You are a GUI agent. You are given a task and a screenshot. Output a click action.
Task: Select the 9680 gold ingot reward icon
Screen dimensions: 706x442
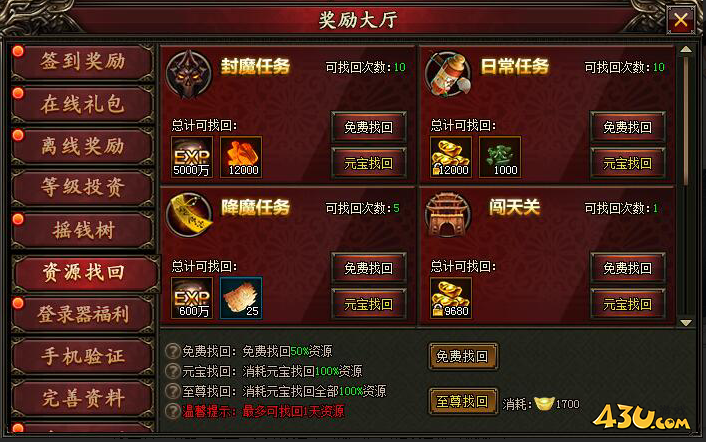pos(451,298)
